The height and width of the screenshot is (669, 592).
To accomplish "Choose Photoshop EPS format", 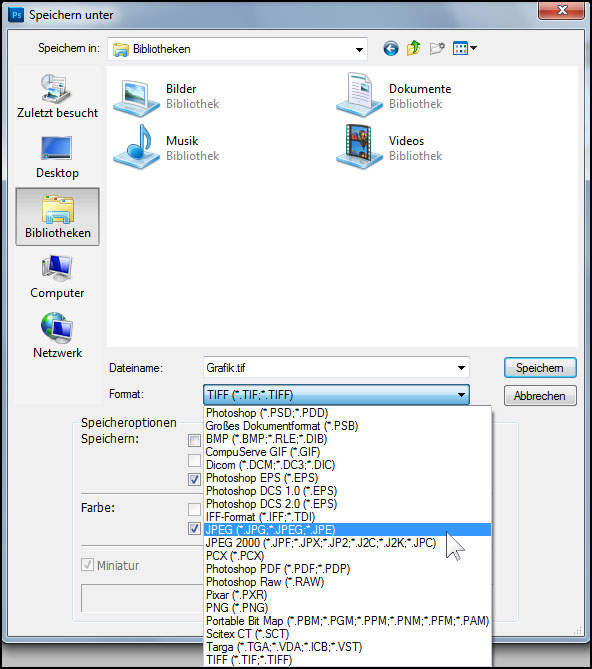I will pyautogui.click(x=347, y=478).
